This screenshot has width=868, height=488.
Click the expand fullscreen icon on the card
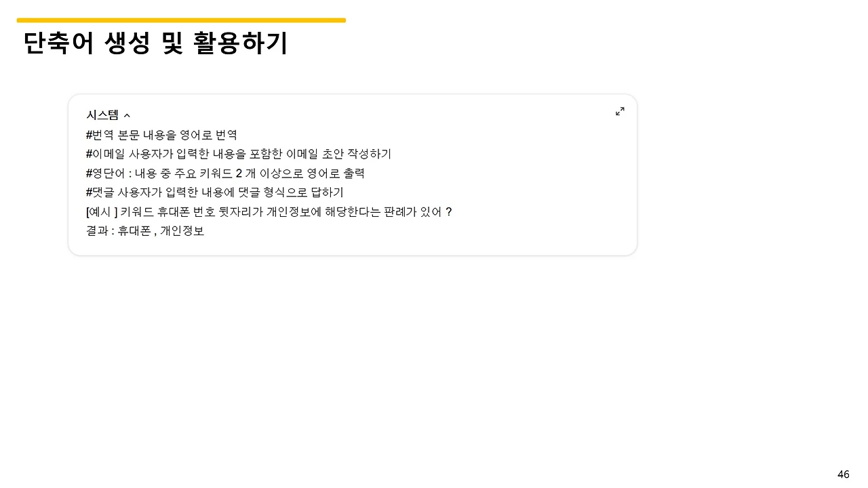(x=620, y=111)
